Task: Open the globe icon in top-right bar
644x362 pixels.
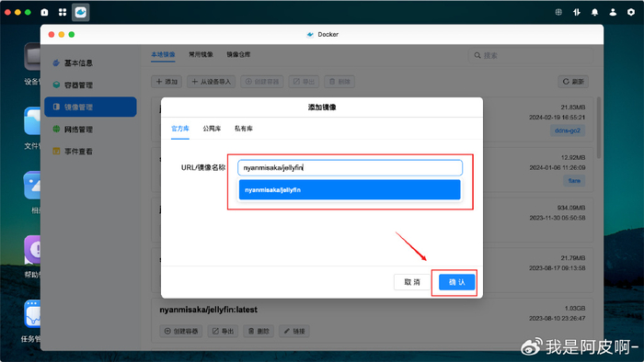Action: [558, 12]
